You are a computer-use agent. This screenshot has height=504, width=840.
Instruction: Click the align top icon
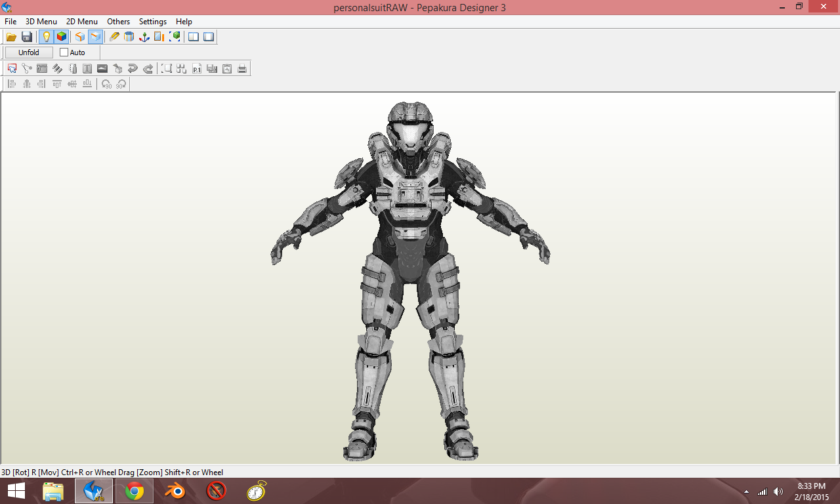[x=57, y=84]
